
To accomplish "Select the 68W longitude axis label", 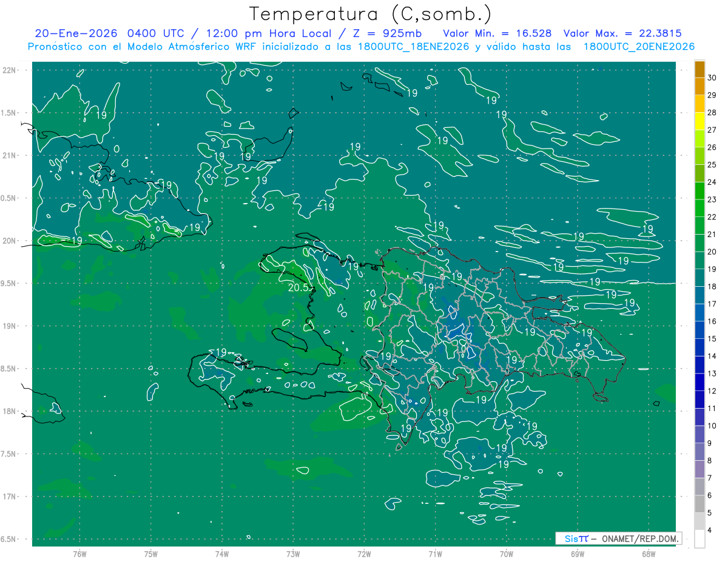I will click(648, 554).
